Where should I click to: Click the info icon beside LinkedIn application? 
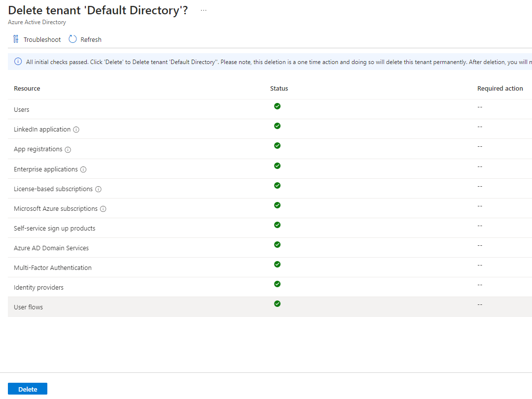(75, 130)
